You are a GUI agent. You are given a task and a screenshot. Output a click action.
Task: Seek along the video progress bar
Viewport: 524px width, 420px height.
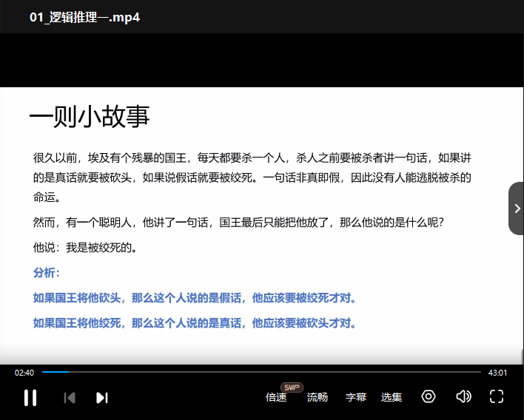[261, 372]
